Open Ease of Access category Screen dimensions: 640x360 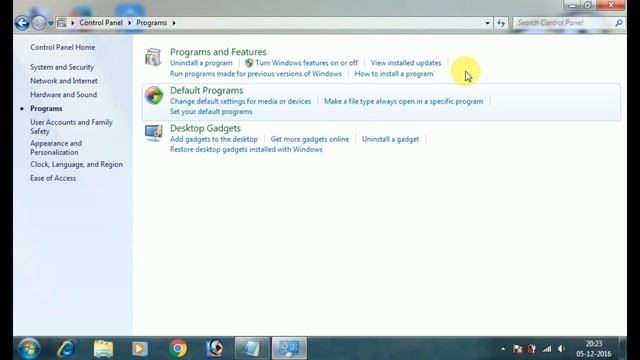coord(53,178)
